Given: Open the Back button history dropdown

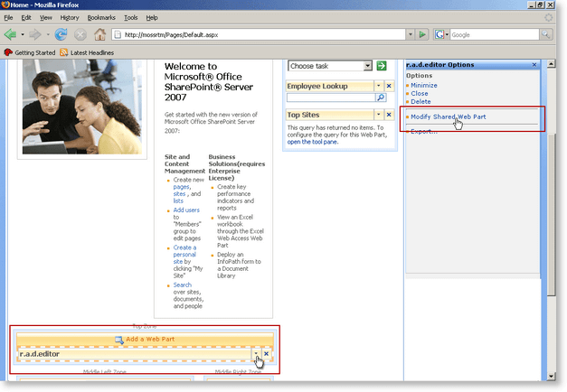Looking at the screenshot, I should [x=23, y=34].
